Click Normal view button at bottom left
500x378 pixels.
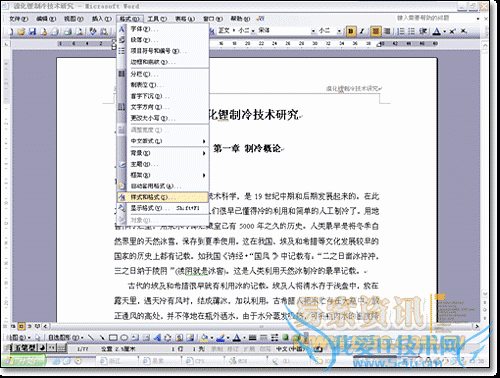point(13,326)
